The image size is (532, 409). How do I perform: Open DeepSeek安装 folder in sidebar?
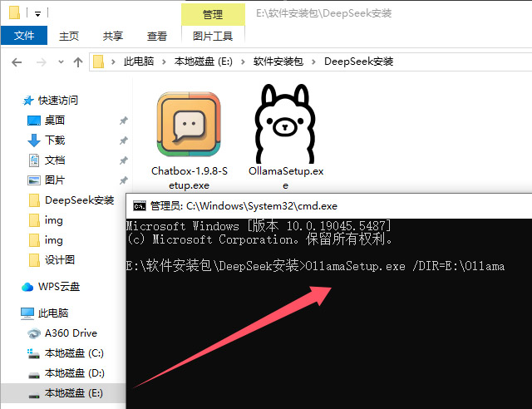[80, 200]
